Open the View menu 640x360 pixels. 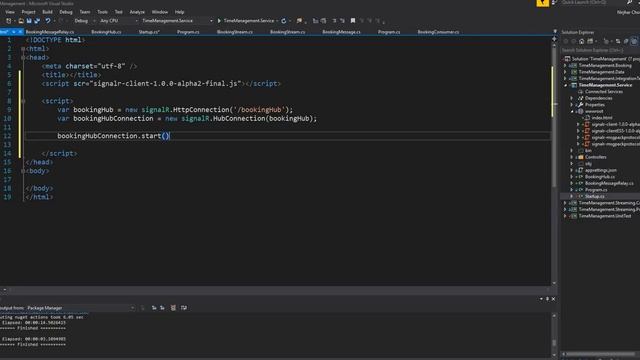click(x=10, y=12)
